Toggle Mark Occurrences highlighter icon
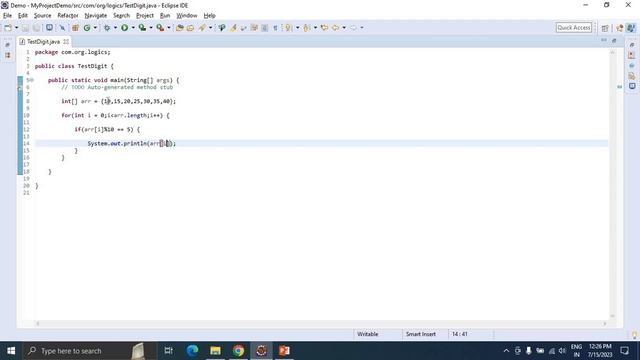Image resolution: width=640 pixels, height=360 pixels. point(233,28)
